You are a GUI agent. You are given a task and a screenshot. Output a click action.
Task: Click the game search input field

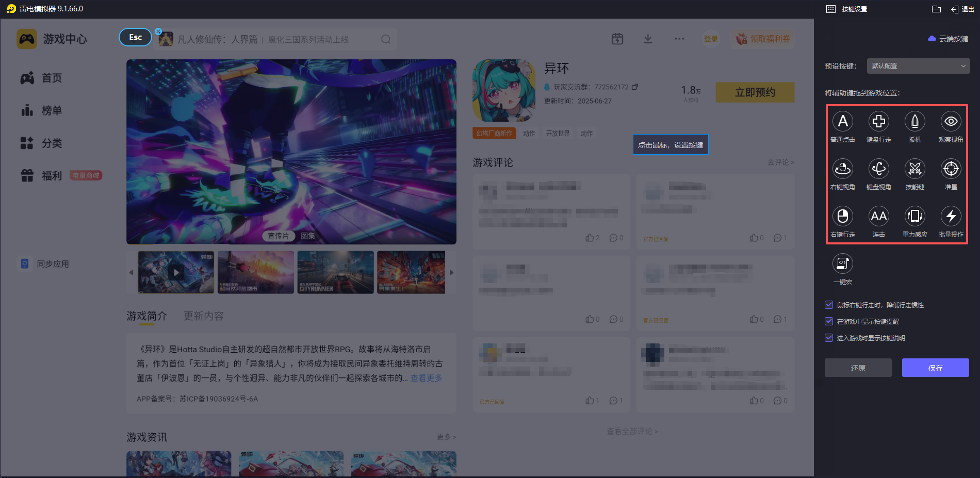pos(276,39)
